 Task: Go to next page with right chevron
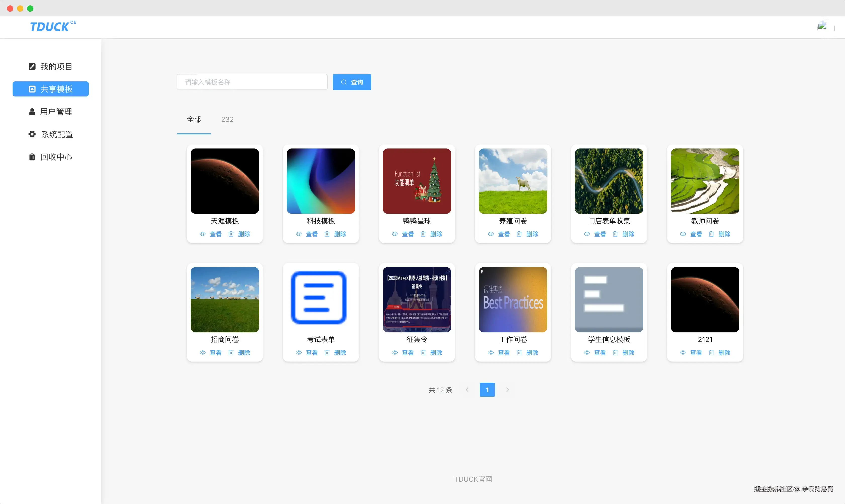pyautogui.click(x=507, y=390)
